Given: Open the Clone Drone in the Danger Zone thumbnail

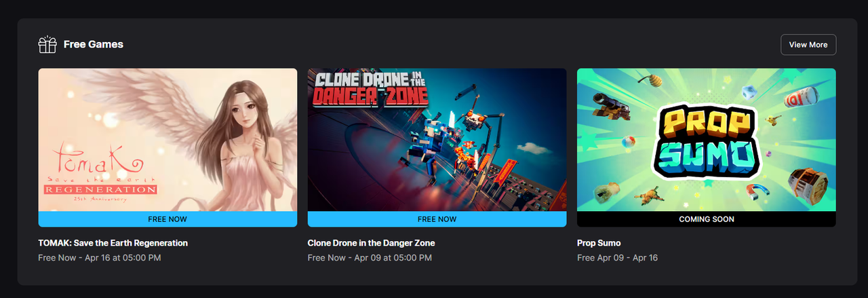Looking at the screenshot, I should (437, 140).
